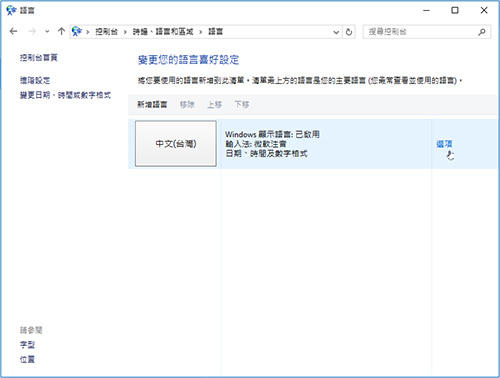Click 移除 in the language toolbar
This screenshot has height=378, width=500.
click(x=187, y=105)
